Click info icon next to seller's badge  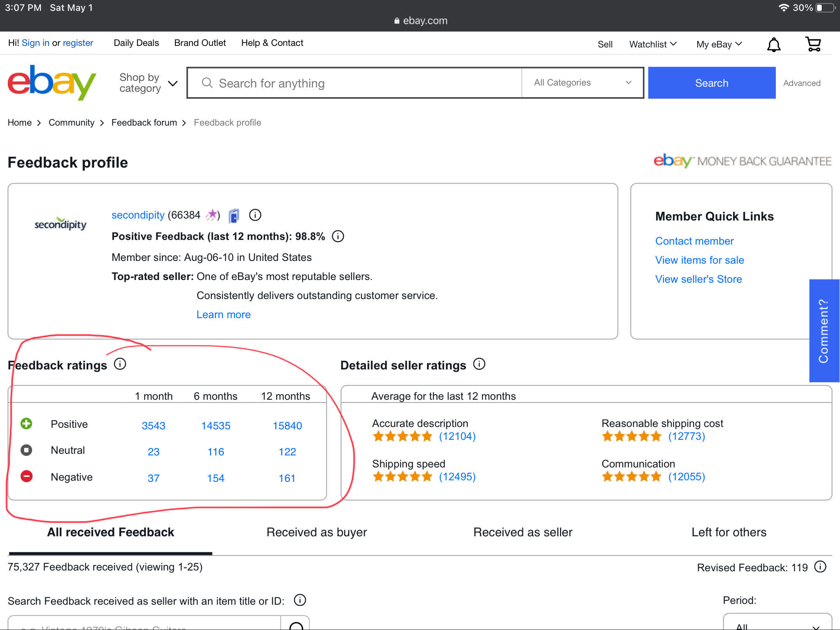(x=255, y=215)
